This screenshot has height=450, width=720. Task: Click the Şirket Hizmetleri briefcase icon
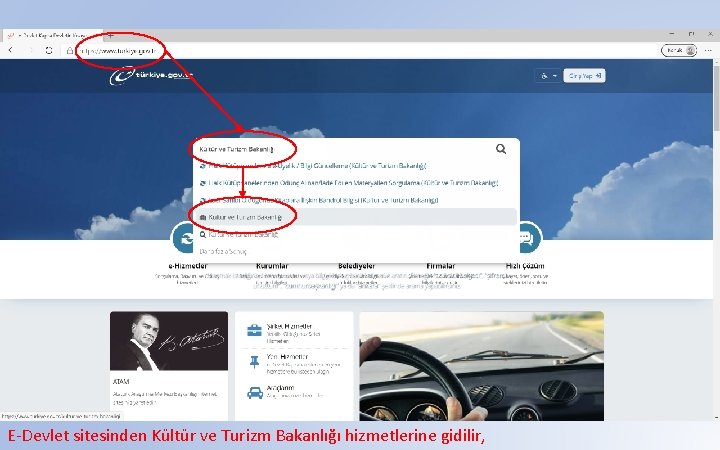pos(254,331)
